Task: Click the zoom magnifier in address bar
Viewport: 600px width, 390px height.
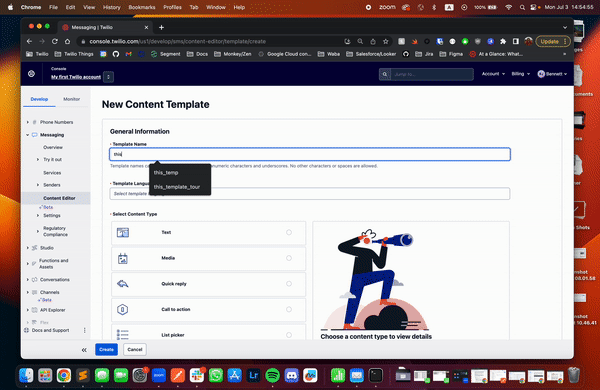Action: 360,41
